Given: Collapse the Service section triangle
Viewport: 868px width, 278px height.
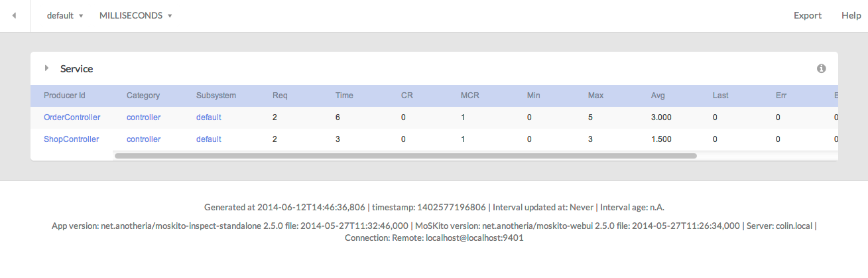Looking at the screenshot, I should [47, 68].
